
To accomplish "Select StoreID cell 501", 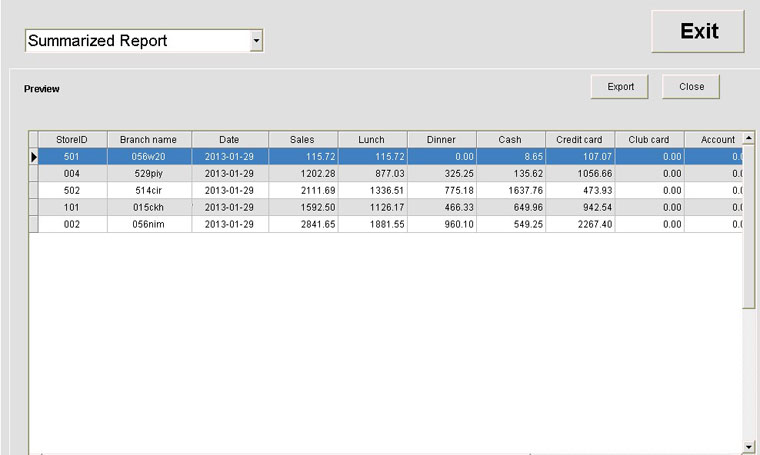I will (73, 157).
